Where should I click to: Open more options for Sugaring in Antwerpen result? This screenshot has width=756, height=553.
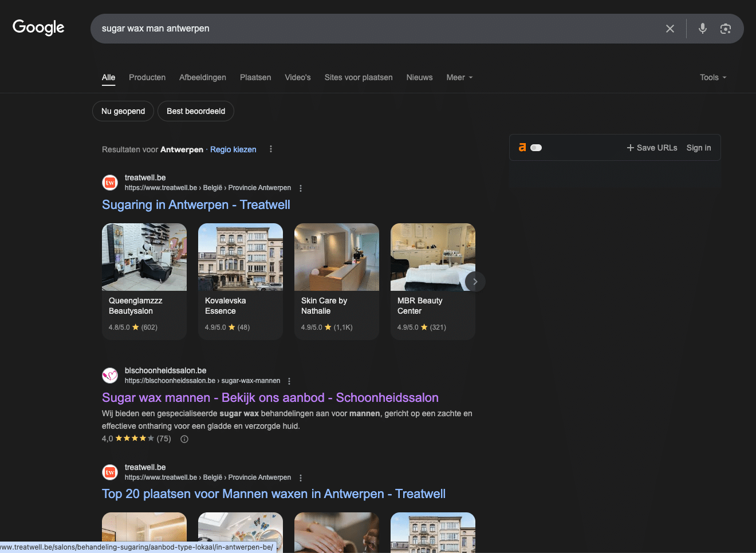tap(301, 188)
